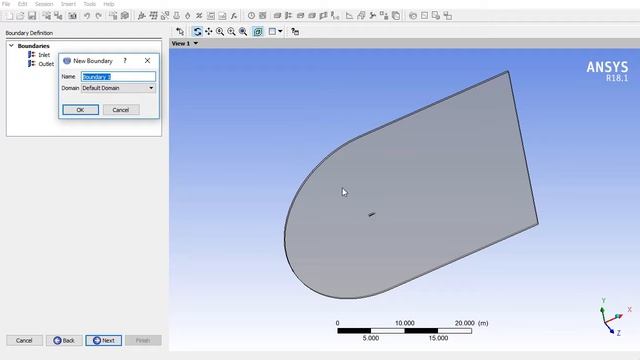Click the stacked pages copy icon
Image resolution: width=640 pixels, height=360 pixels.
(396, 16)
